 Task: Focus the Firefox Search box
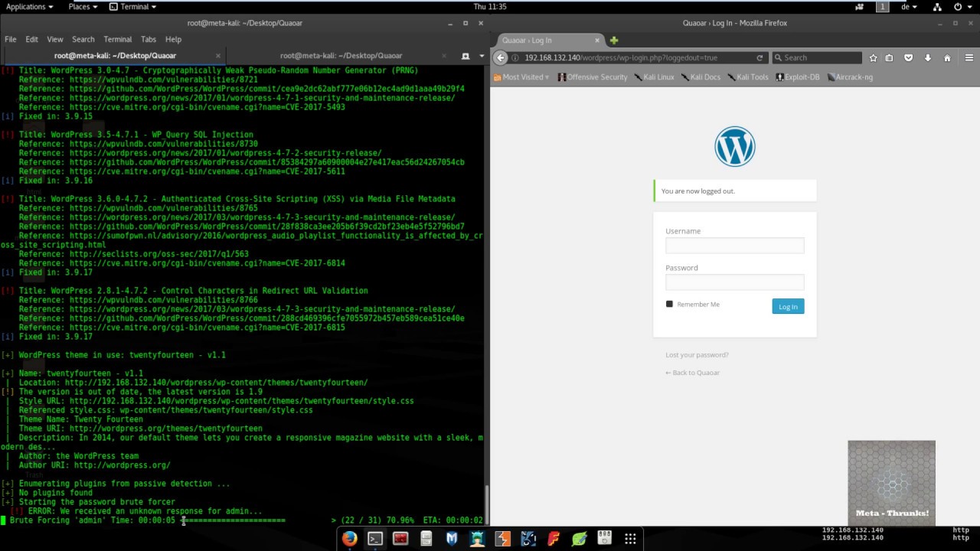pos(816,57)
